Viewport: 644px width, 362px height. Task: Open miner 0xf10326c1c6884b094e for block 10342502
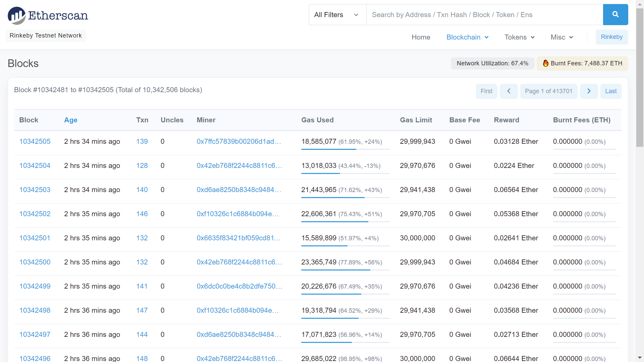click(238, 214)
